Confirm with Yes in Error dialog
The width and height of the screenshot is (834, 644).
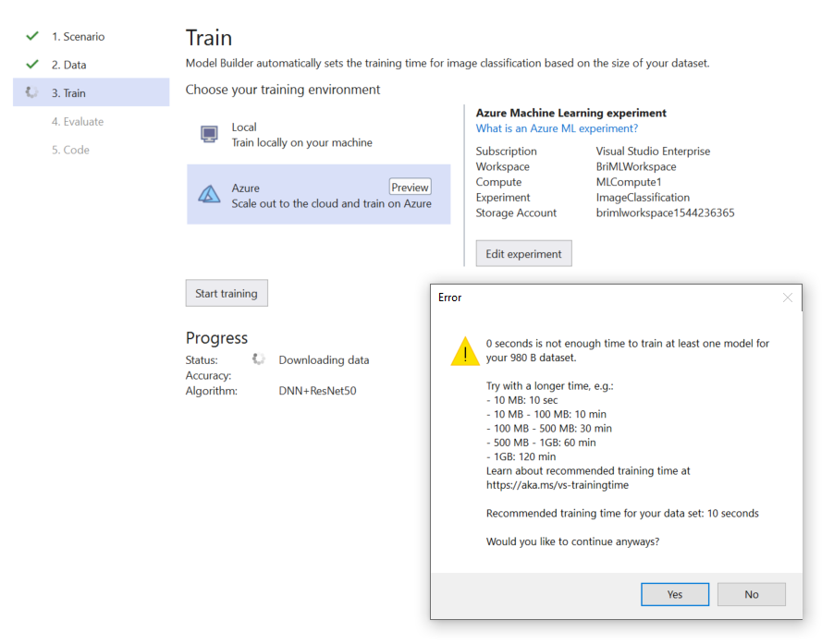[x=674, y=594]
